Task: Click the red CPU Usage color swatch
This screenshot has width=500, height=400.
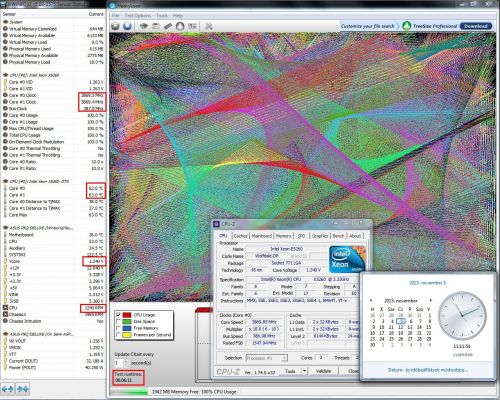Action: click(127, 315)
